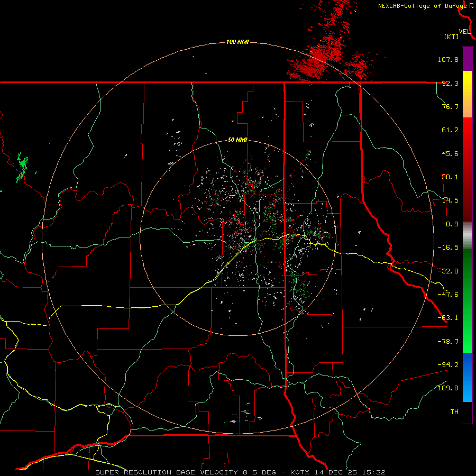Click the [KT] units label

tap(452, 36)
